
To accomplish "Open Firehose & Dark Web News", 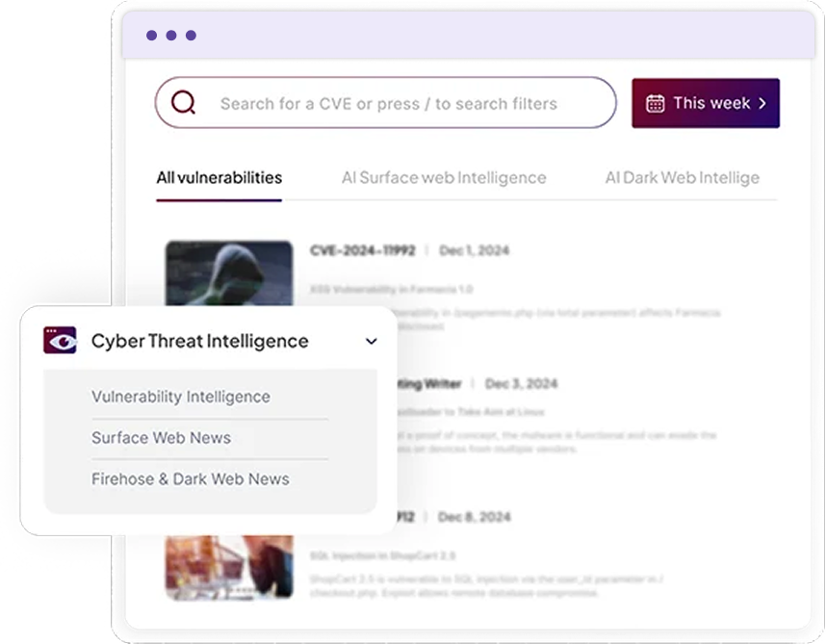I will tap(191, 479).
